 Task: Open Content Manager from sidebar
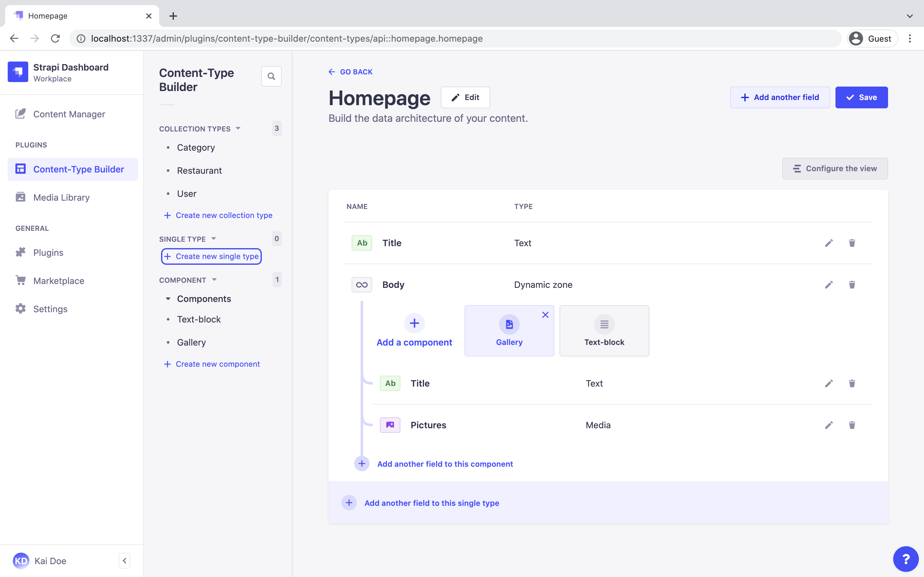pyautogui.click(x=69, y=114)
